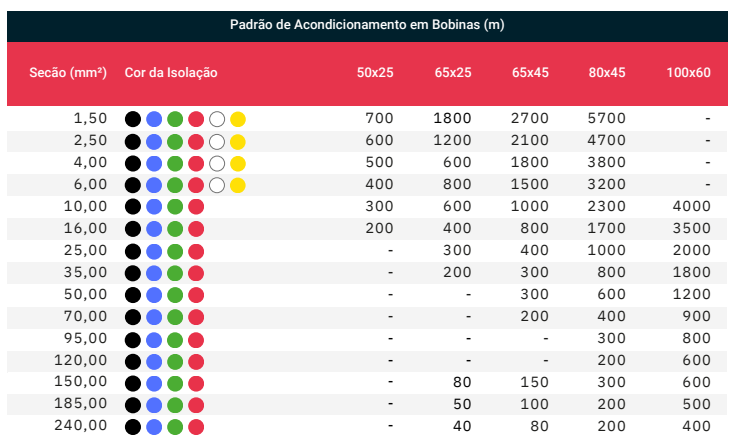Select green dot in the 6,00 row

click(175, 185)
